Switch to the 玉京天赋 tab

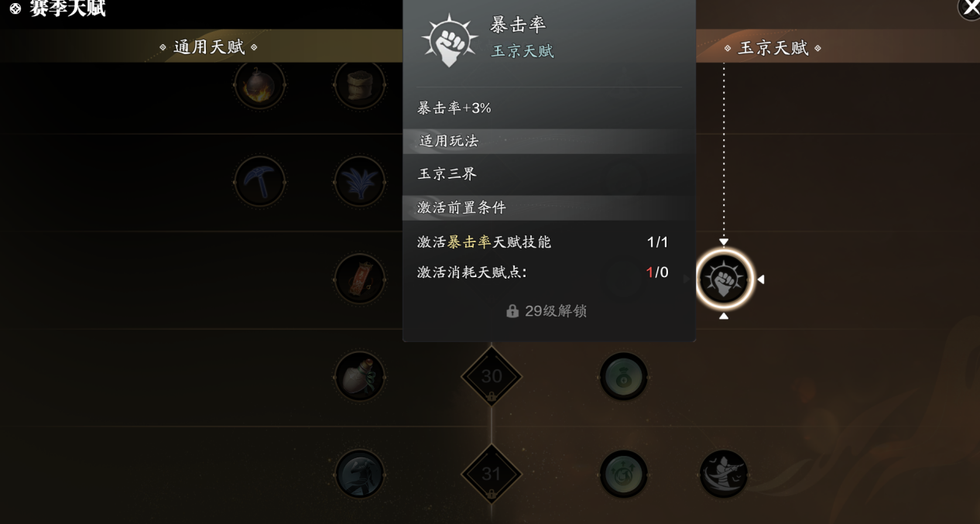click(773, 48)
